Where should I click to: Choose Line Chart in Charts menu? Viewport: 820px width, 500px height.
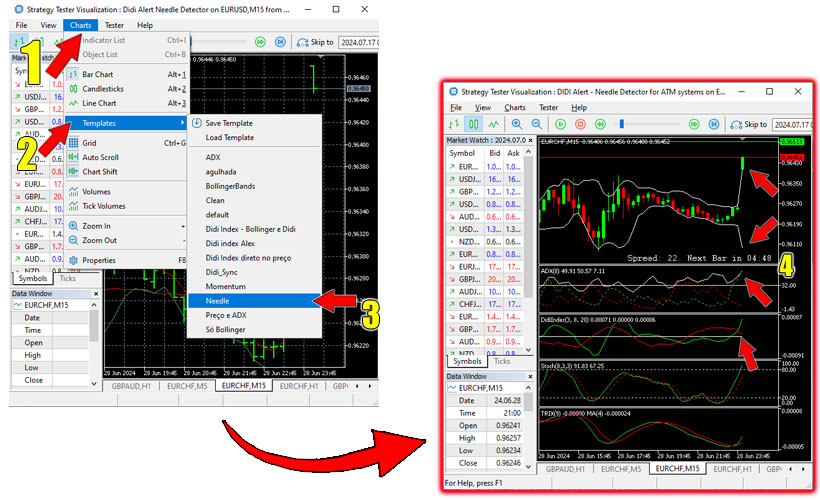pyautogui.click(x=126, y=103)
